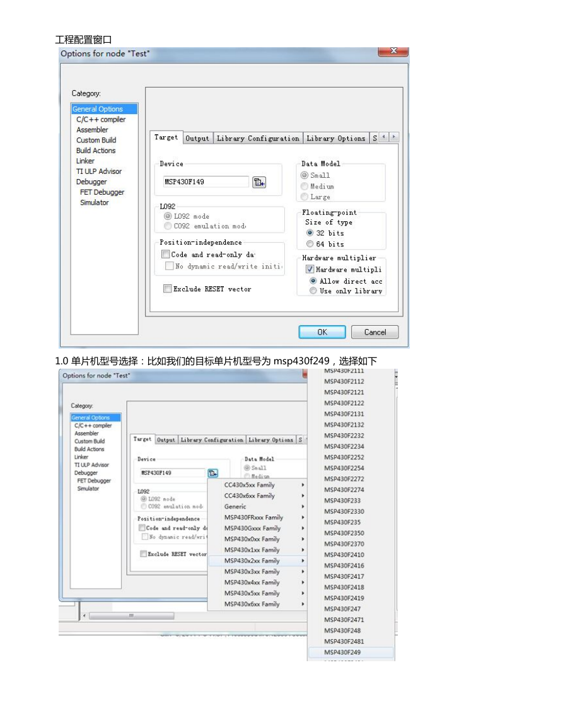Image resolution: width=563 pixels, height=728 pixels.
Task: Select Large data model radio
Action: click(x=305, y=197)
